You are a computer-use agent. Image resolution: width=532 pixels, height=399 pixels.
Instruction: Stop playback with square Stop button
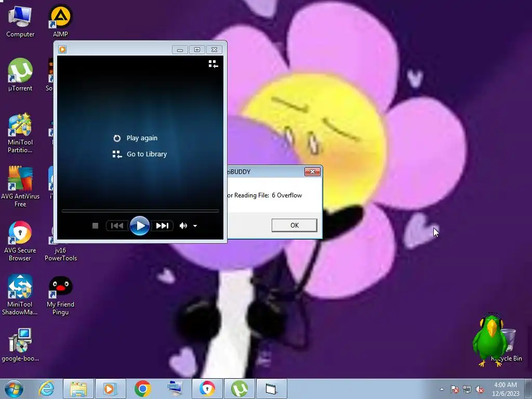[x=96, y=225]
